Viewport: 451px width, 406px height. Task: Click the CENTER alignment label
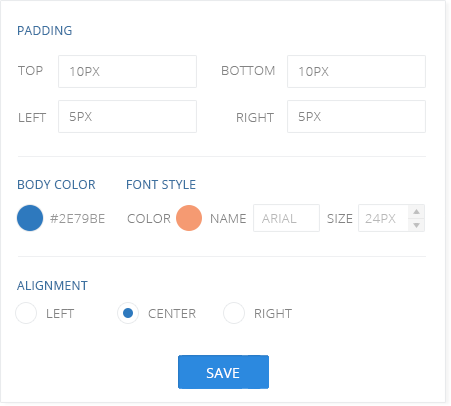pos(172,314)
